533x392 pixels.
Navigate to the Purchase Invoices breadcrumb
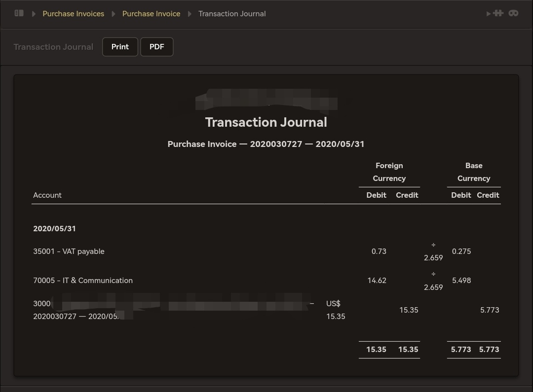point(73,14)
